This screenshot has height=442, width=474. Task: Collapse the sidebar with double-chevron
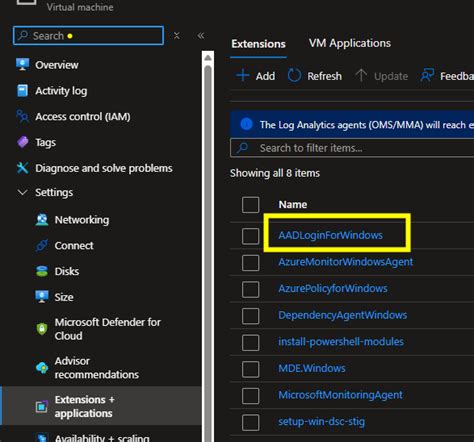201,35
